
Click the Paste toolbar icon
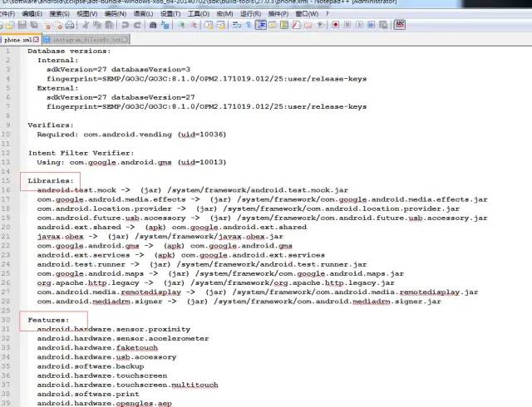pos(109,25)
